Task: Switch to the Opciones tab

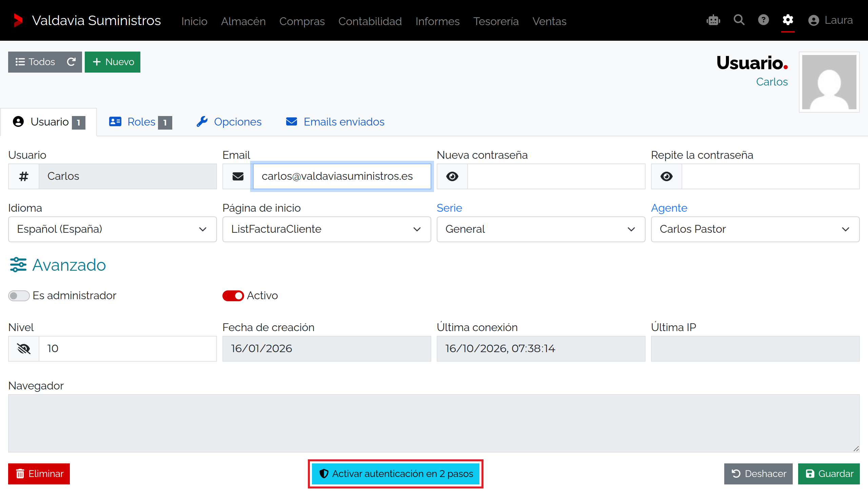Action: 229,122
